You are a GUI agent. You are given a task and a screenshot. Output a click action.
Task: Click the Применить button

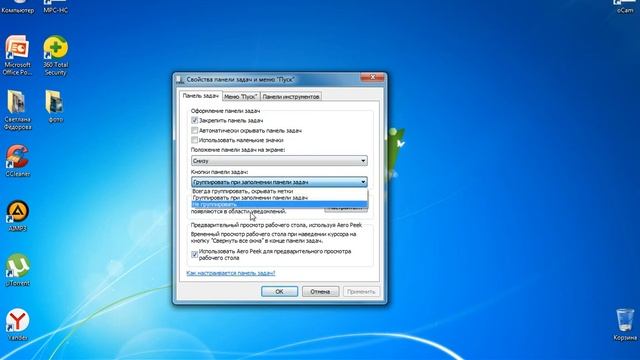click(361, 291)
